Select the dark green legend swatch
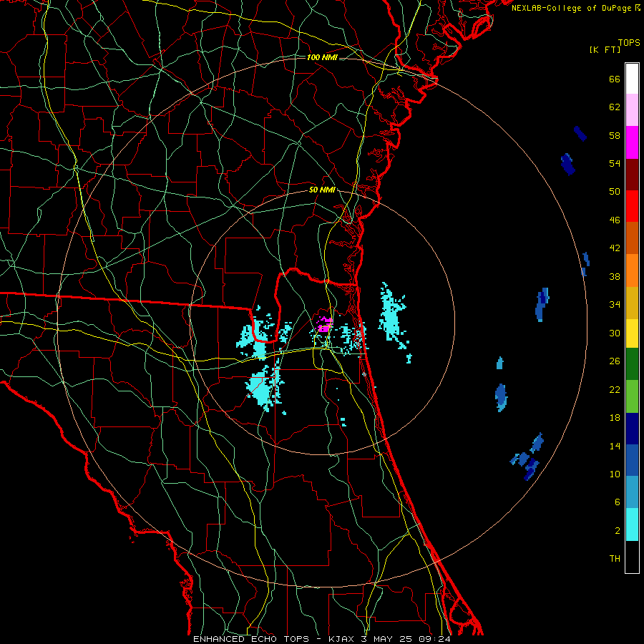 tap(632, 364)
